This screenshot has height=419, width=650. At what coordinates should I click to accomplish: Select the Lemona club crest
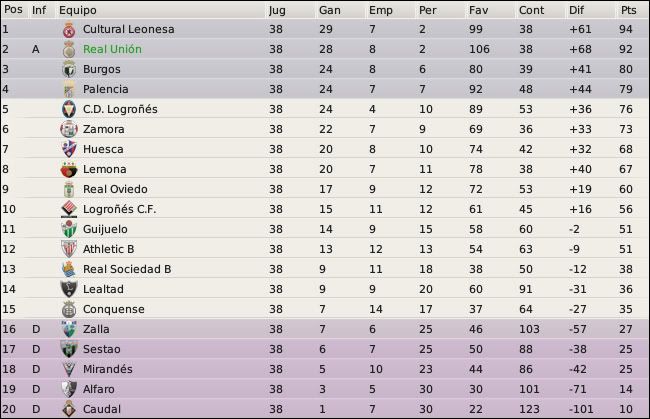69,170
